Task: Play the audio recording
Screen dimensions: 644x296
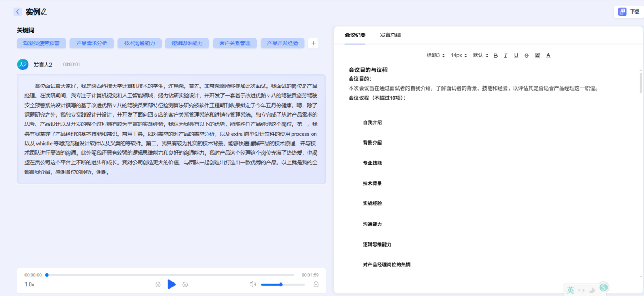Action: (171, 284)
